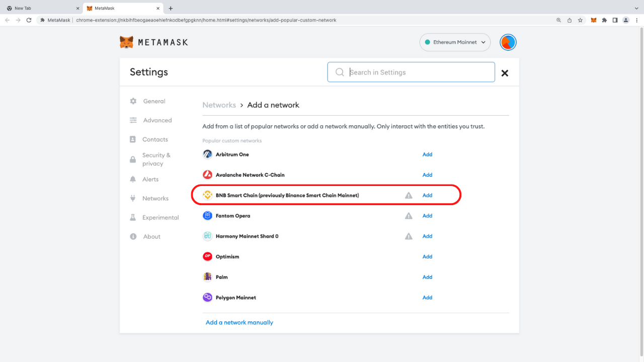Open the MetaMask extension toolbar icon

[594, 20]
